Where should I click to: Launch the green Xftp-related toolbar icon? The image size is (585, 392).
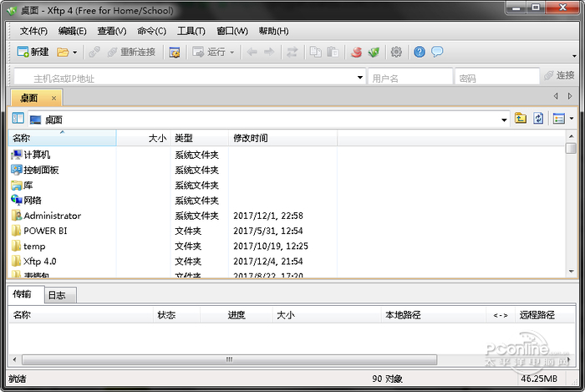(x=374, y=52)
